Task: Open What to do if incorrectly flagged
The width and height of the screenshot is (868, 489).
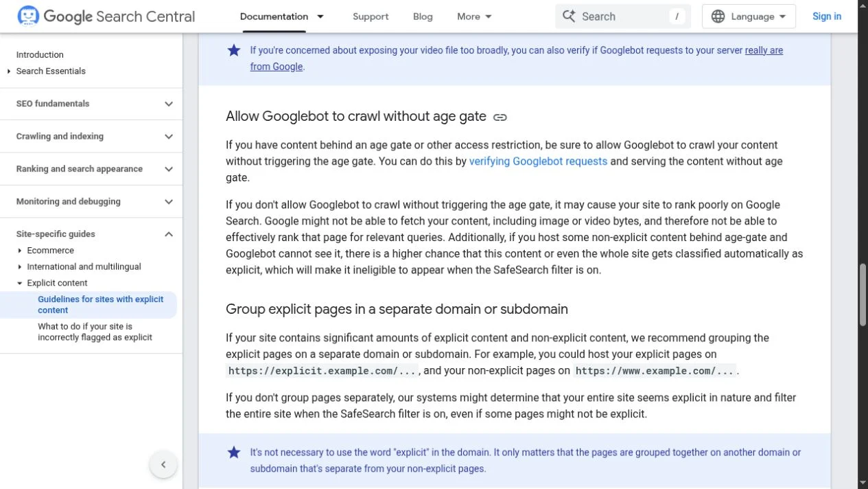Action: tap(95, 332)
